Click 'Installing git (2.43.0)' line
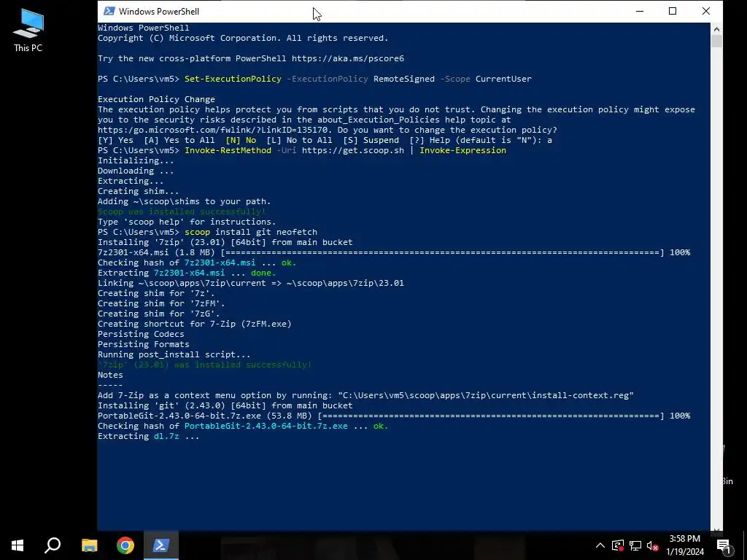The height and width of the screenshot is (560, 747). click(x=225, y=405)
